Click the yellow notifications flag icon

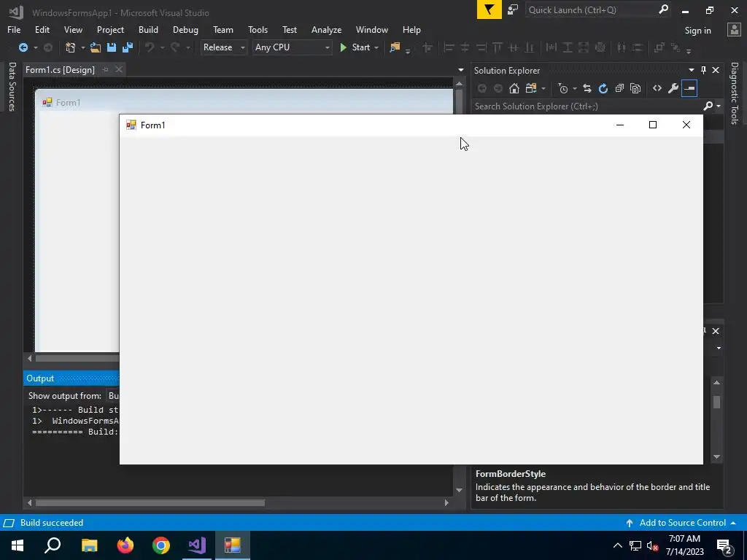pyautogui.click(x=489, y=9)
